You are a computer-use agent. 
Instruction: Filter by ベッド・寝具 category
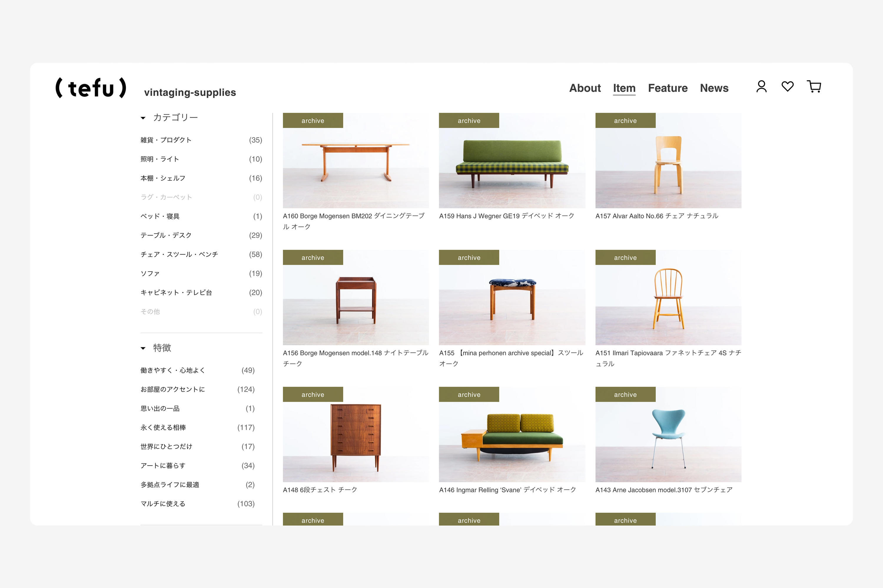click(x=201, y=216)
